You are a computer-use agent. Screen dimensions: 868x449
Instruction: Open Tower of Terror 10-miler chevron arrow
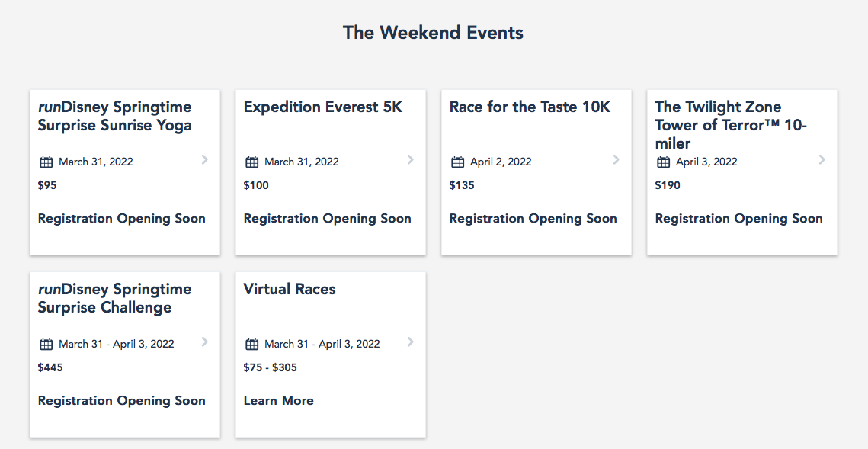coord(822,159)
